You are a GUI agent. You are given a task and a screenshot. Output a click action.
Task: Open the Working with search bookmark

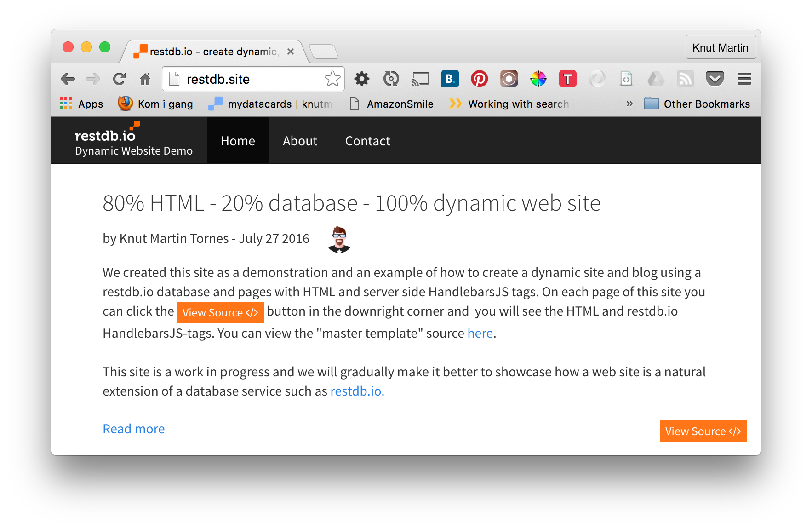coord(509,104)
